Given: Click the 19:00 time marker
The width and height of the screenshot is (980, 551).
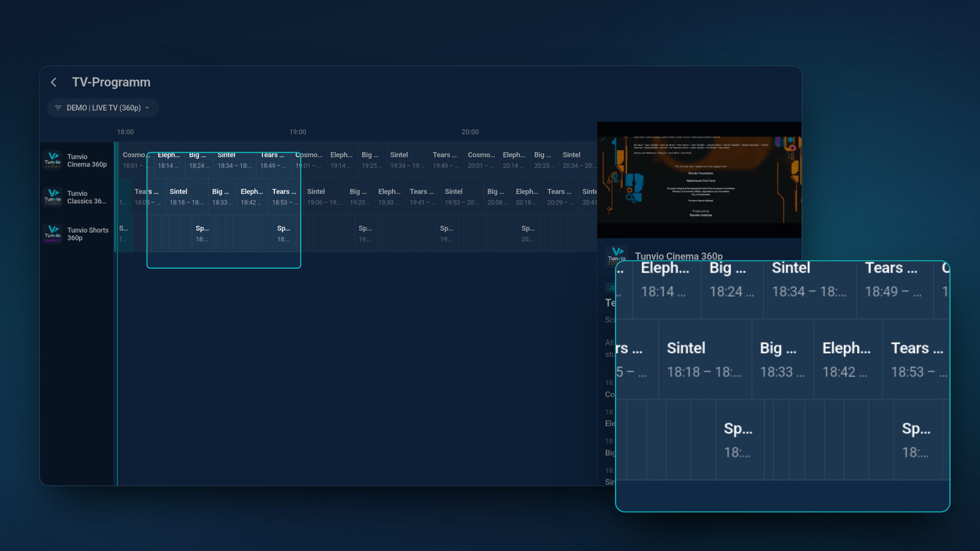Looking at the screenshot, I should (298, 132).
